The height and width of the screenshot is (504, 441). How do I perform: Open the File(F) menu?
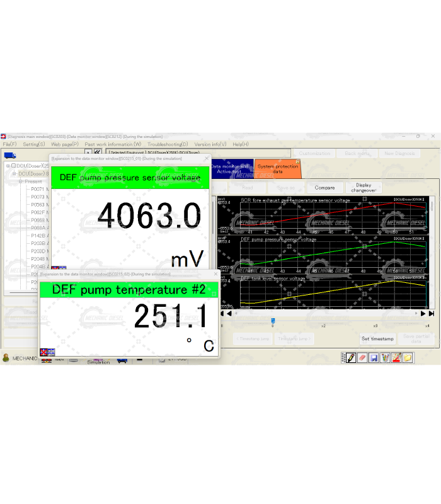click(x=9, y=144)
